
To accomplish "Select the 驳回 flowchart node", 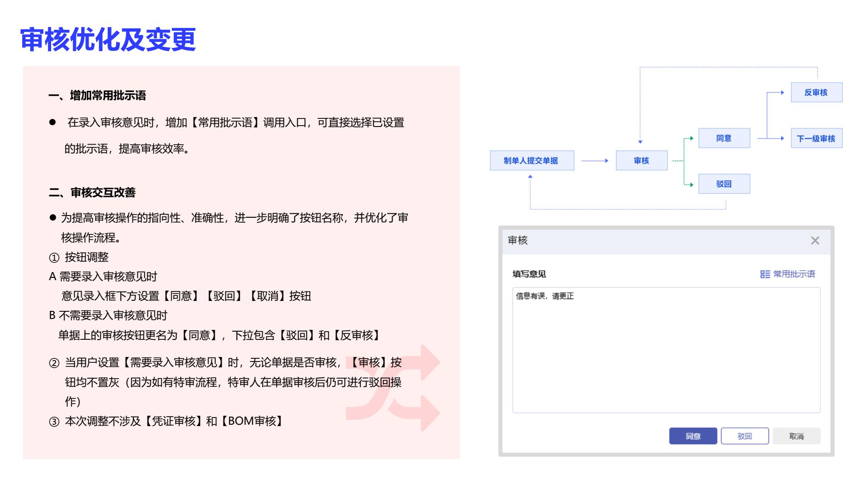I will (724, 184).
